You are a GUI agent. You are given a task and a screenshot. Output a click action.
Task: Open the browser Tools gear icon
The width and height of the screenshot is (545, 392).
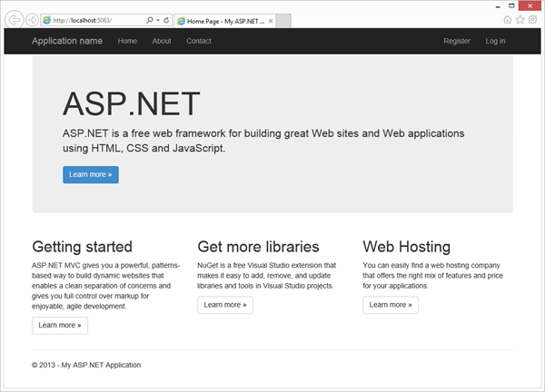coord(532,19)
